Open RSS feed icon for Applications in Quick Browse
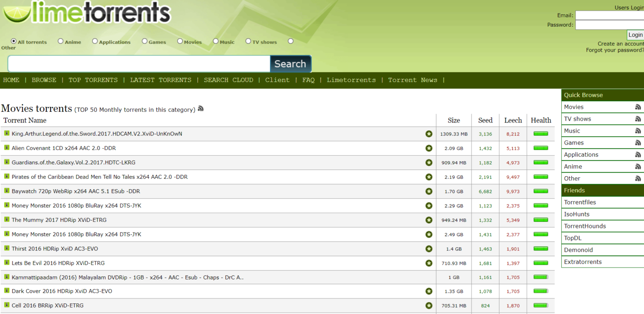This screenshot has height=314, width=644. (638, 155)
